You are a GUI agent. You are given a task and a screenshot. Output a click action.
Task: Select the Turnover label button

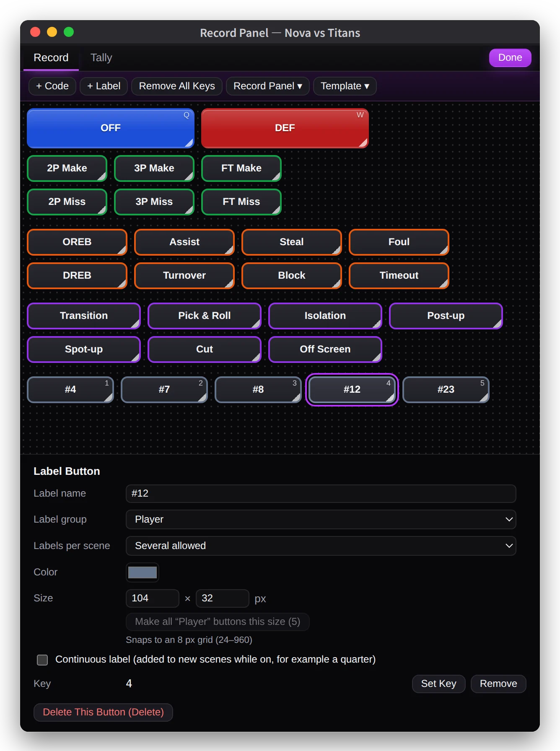point(184,276)
